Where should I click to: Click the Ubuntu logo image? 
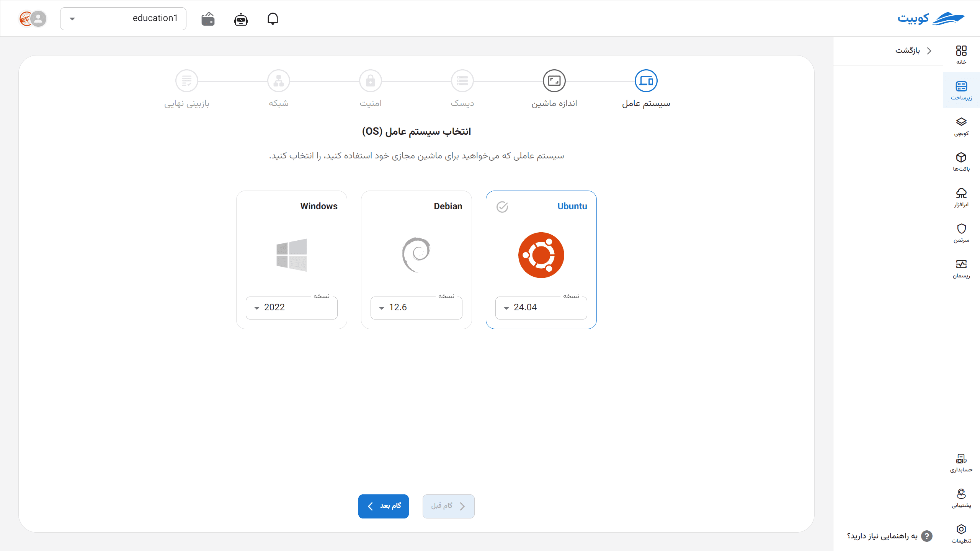tap(541, 255)
